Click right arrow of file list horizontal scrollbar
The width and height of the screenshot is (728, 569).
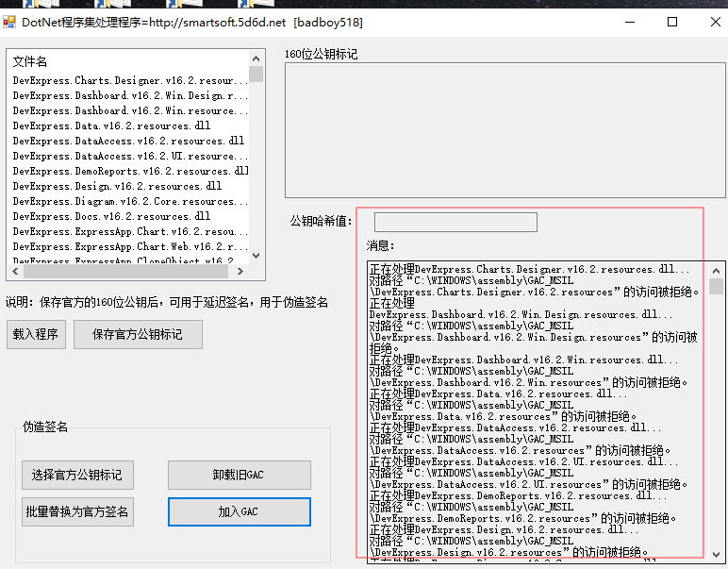point(240,271)
